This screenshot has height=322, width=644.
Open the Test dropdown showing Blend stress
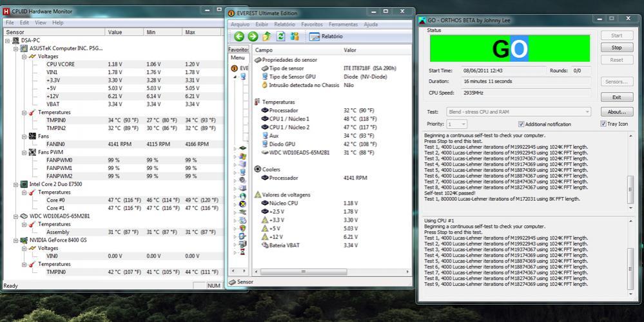(x=518, y=111)
